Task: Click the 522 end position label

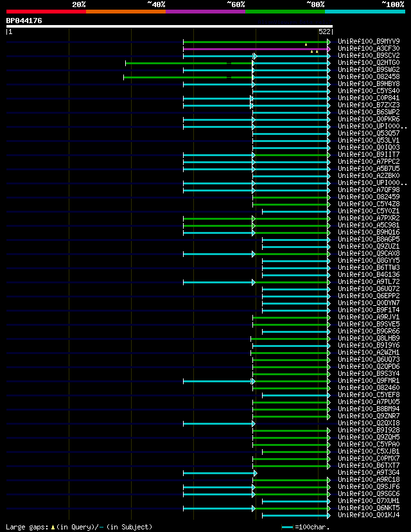Action: pos(324,31)
